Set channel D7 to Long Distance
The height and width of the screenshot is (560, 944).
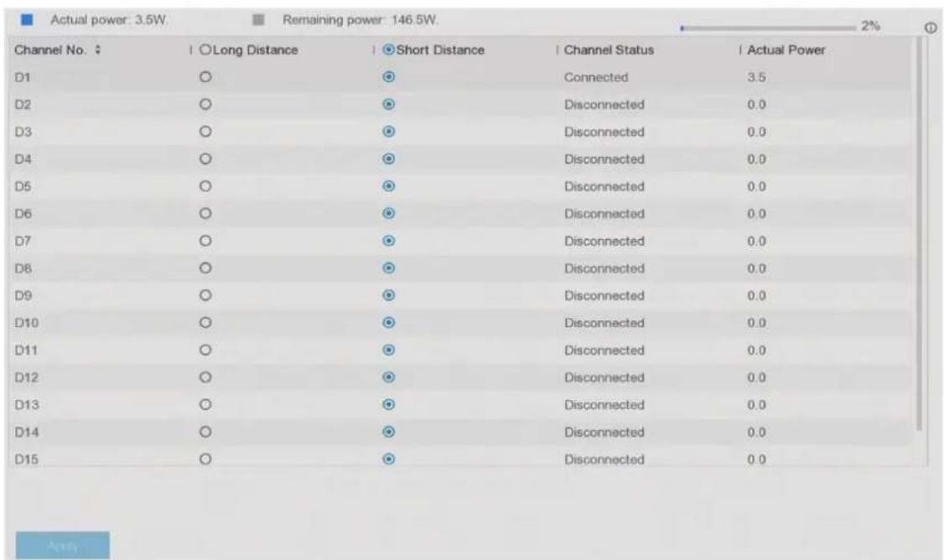205,241
